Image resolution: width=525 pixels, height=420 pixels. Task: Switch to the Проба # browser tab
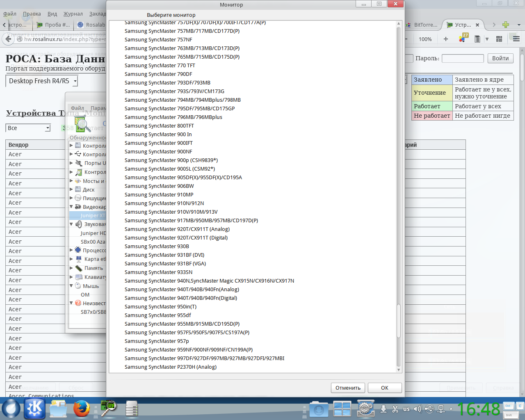click(x=53, y=25)
